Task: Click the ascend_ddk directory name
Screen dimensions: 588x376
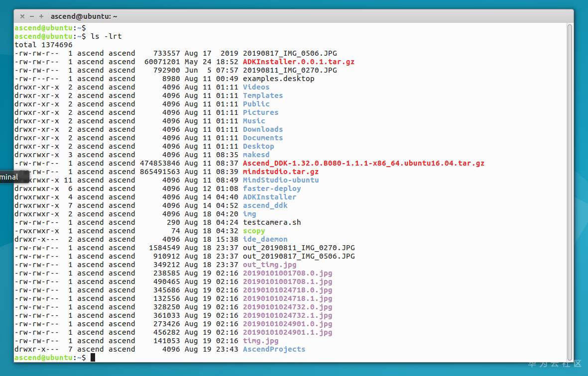Action: tap(265, 205)
